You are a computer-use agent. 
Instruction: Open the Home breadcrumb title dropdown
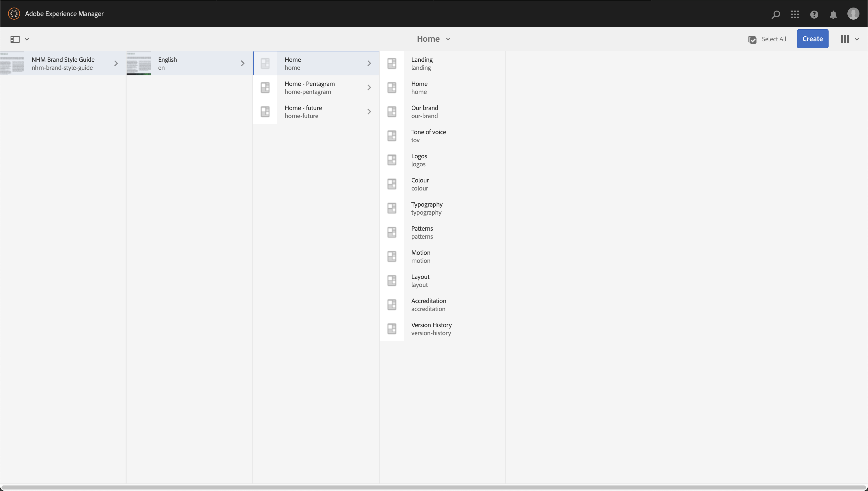(434, 39)
